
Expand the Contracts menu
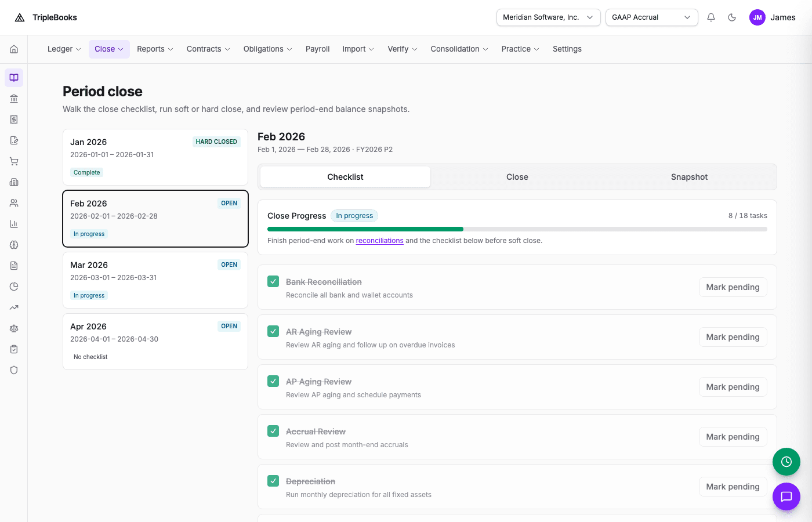pyautogui.click(x=209, y=49)
